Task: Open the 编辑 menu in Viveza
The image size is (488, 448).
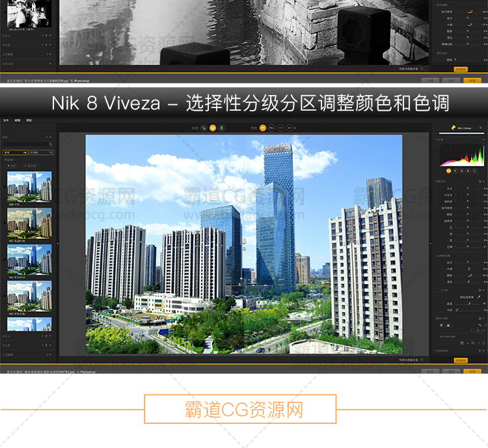Action: click(18, 120)
